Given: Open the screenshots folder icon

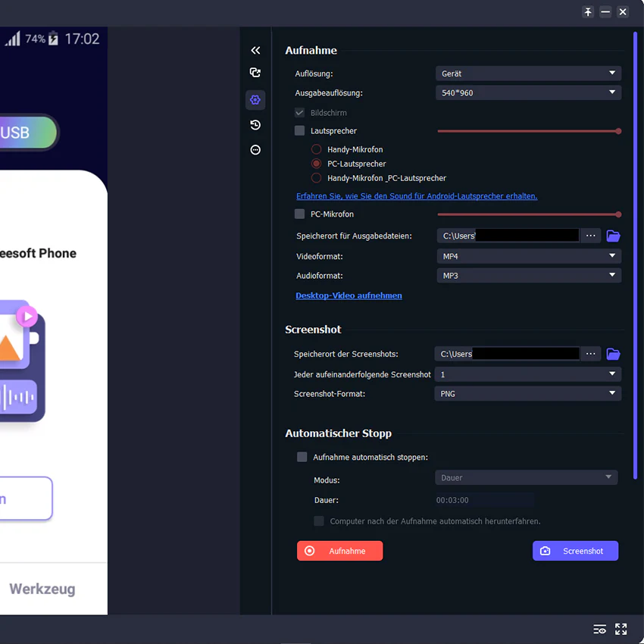Looking at the screenshot, I should click(613, 354).
